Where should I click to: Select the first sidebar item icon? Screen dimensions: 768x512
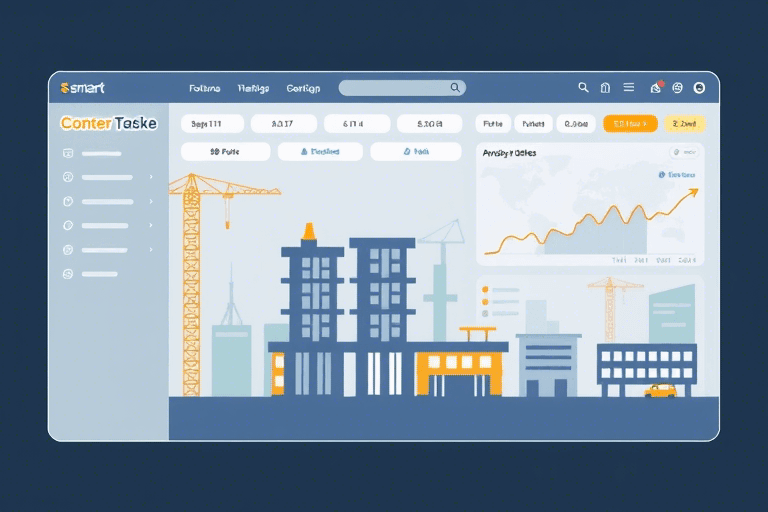68,154
